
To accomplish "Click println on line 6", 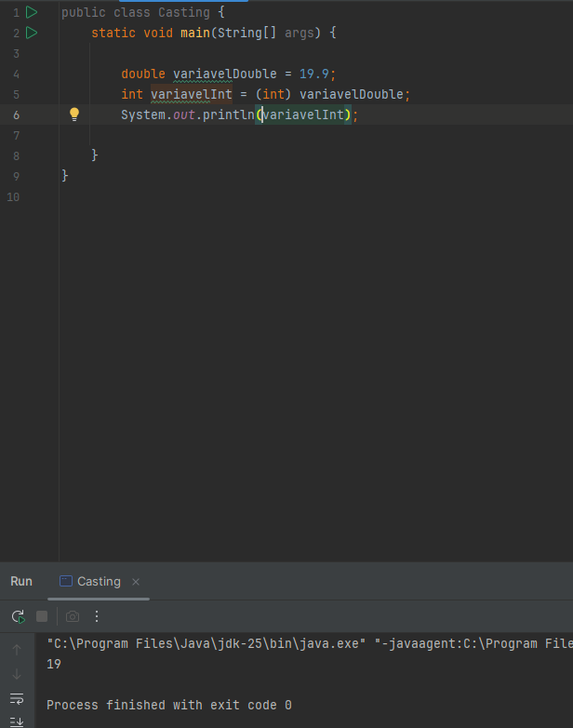I will [229, 115].
